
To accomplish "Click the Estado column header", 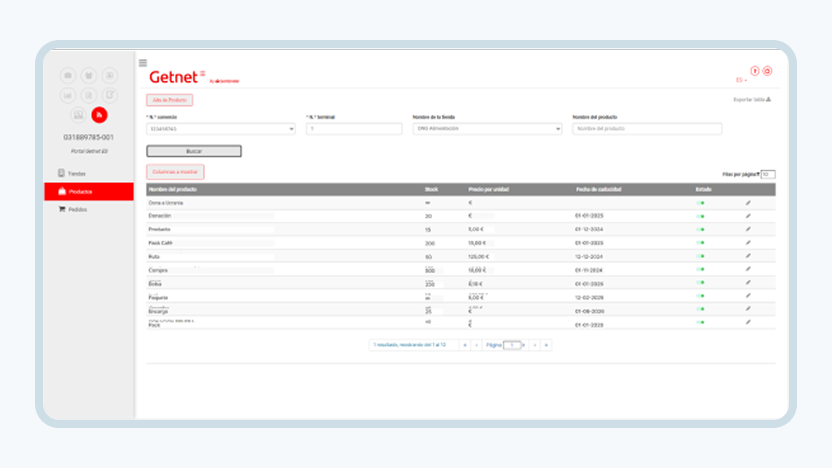I will [704, 189].
